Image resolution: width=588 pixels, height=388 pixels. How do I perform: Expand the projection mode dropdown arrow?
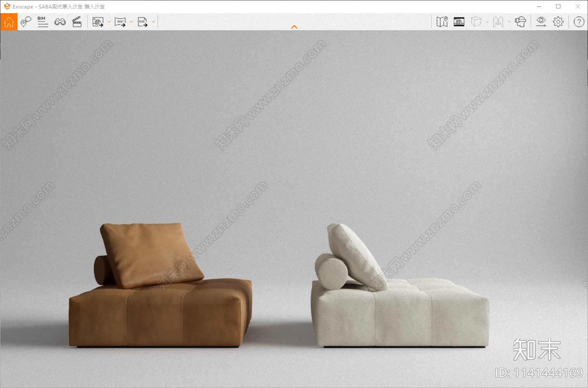pos(509,22)
